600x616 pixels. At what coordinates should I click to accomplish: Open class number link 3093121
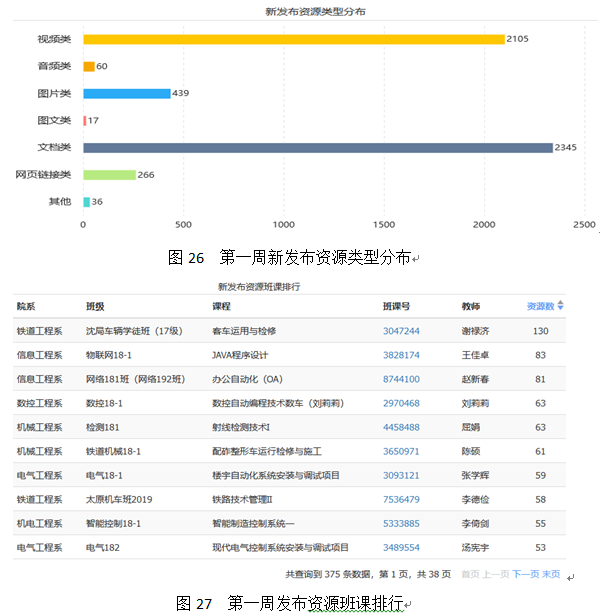coord(401,475)
